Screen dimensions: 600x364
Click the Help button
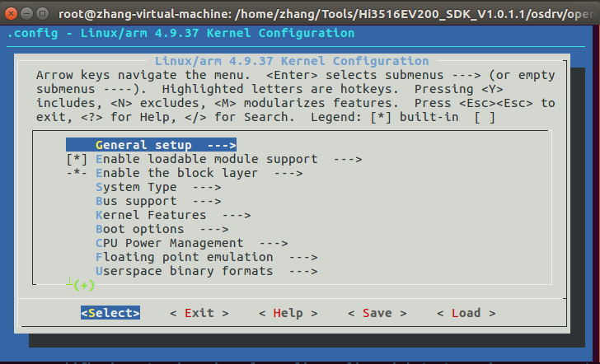(x=288, y=313)
